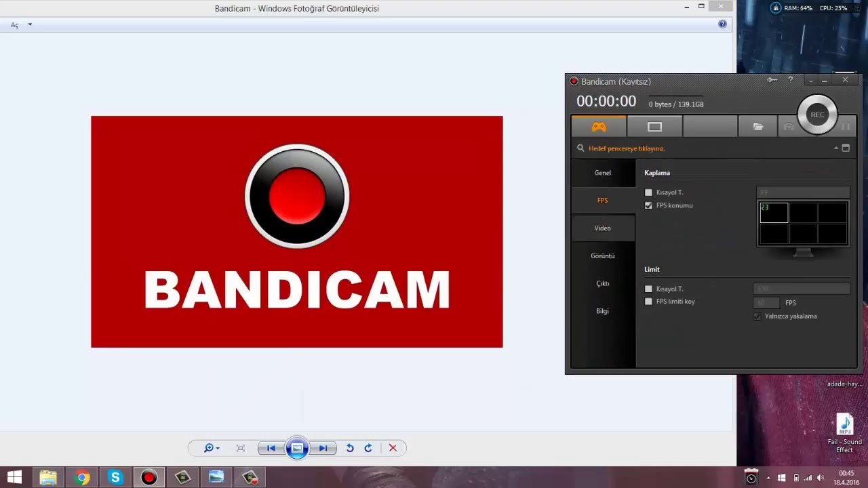The height and width of the screenshot is (488, 868).
Task: Select bottom-center FPS position cell
Action: click(x=803, y=234)
